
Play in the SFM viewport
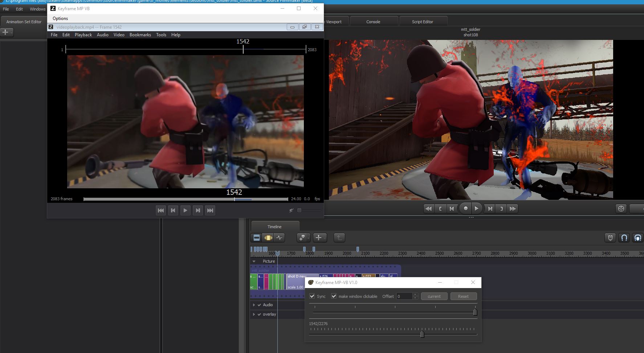click(x=477, y=209)
